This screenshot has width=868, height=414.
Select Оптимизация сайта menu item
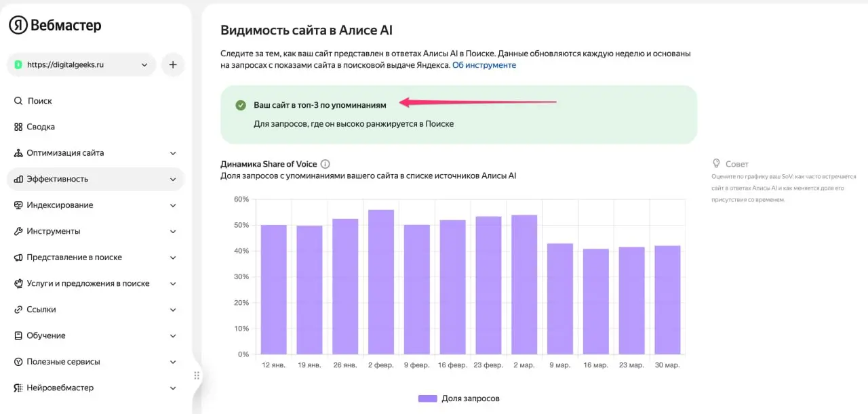click(96, 153)
